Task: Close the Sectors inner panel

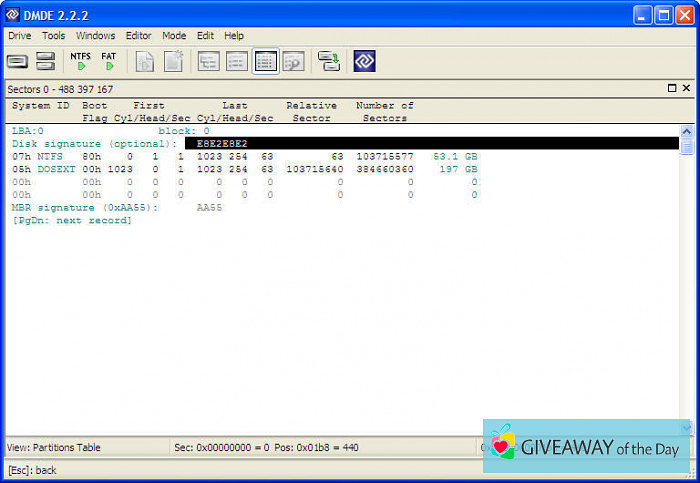Action: [686, 88]
